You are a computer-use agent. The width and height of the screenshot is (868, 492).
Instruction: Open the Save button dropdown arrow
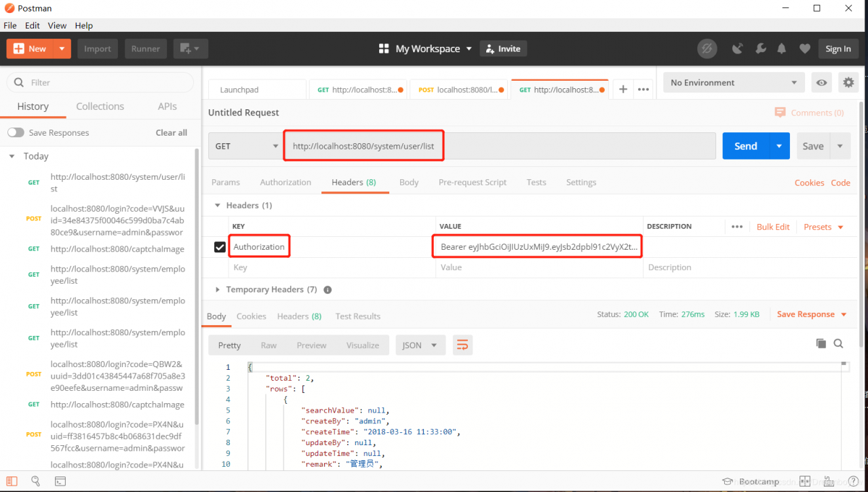(841, 146)
